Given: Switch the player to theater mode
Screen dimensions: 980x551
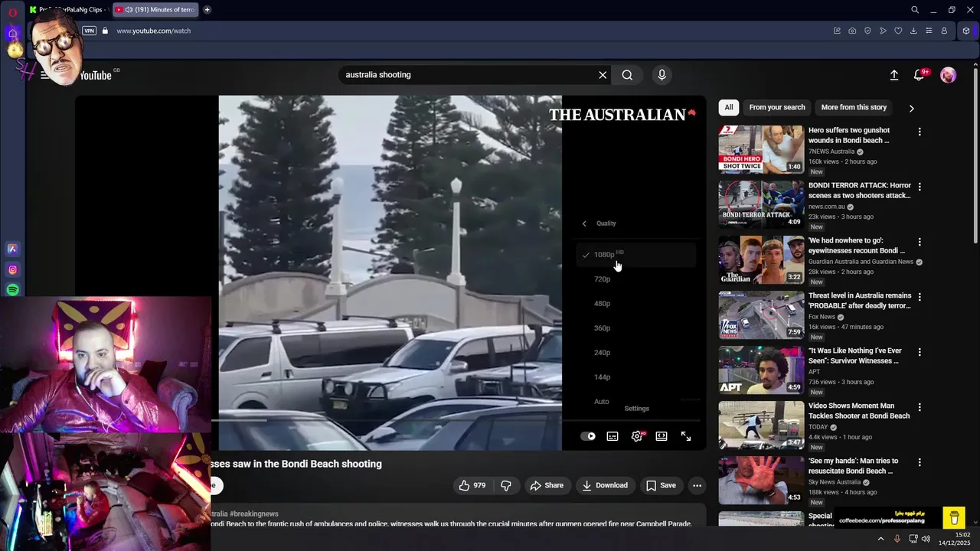Looking at the screenshot, I should coord(661,436).
